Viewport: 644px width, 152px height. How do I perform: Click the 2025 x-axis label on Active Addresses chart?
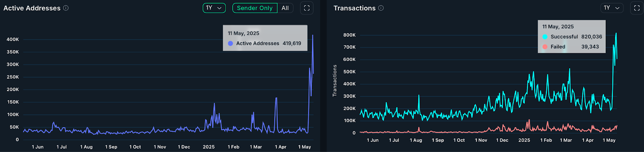click(208, 147)
